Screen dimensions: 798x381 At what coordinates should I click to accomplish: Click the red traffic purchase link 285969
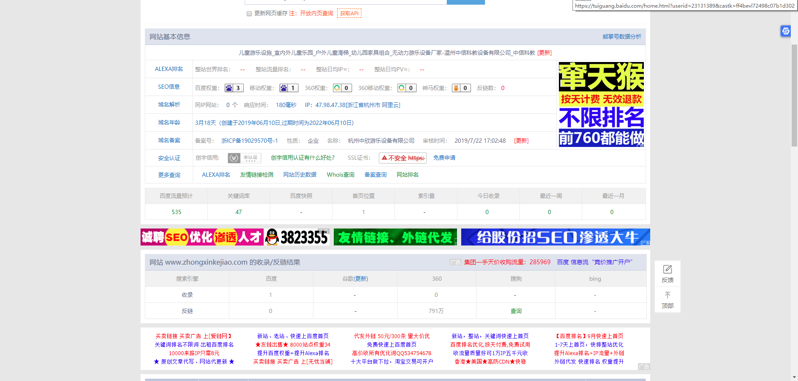click(507, 262)
